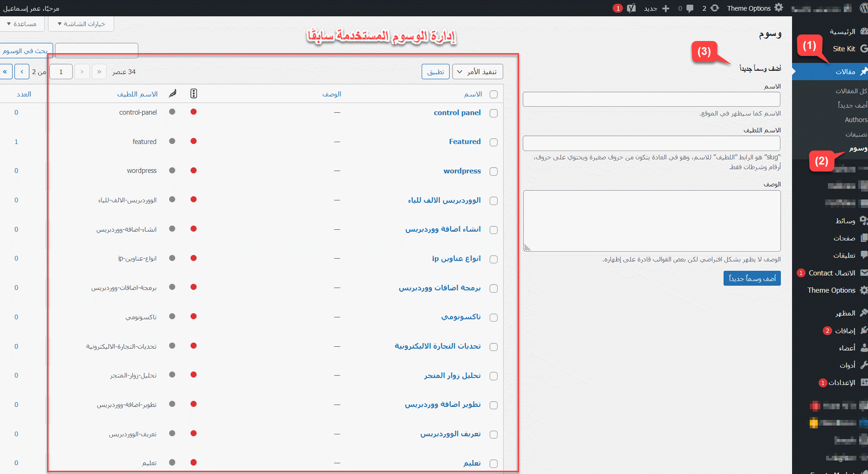Open 'إضافات' plugins in the sidebar menu

pyautogui.click(x=845, y=330)
